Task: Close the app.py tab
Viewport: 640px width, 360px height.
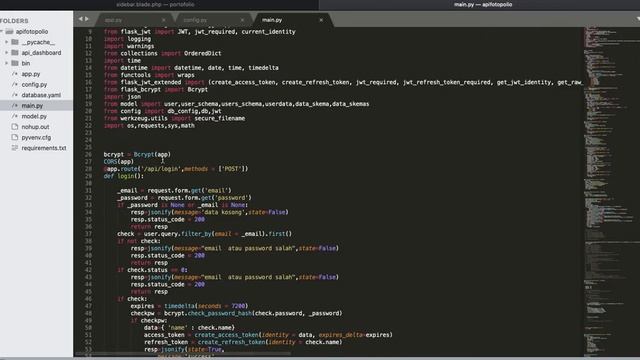Action: point(164,20)
